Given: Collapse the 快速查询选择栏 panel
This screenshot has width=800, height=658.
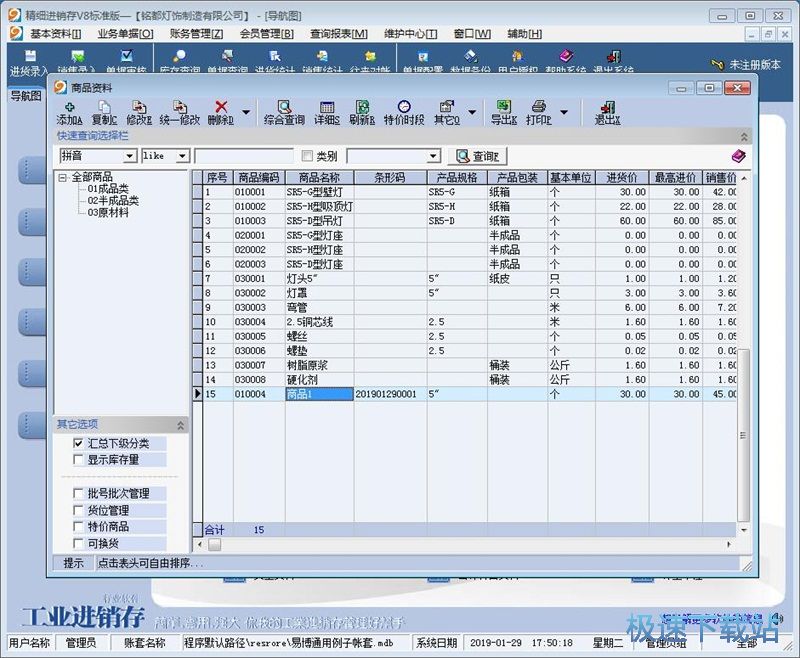Looking at the screenshot, I should point(744,136).
